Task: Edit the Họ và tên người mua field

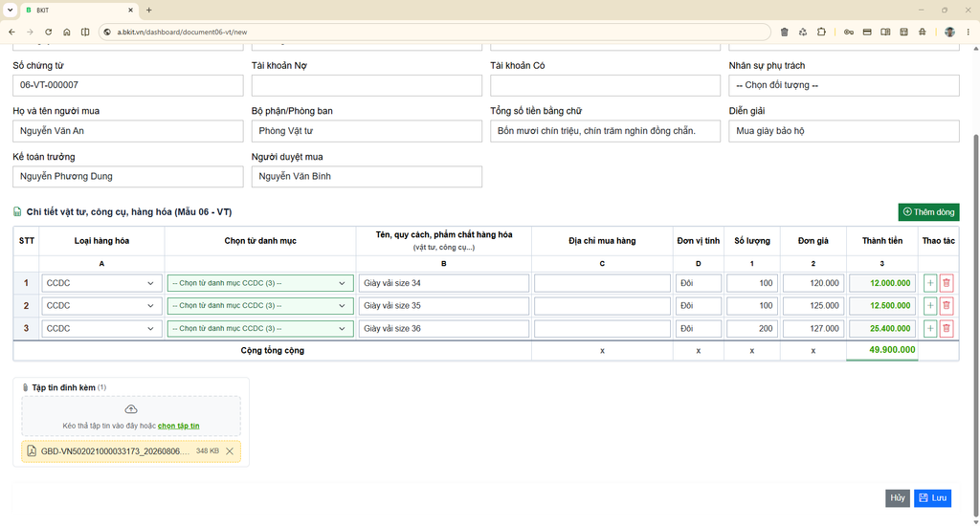Action: coord(128,131)
